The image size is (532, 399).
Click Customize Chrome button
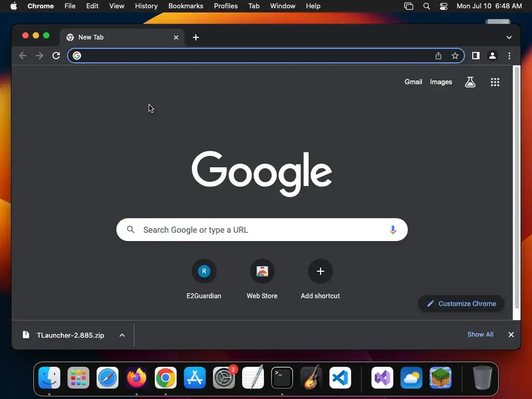coord(461,303)
